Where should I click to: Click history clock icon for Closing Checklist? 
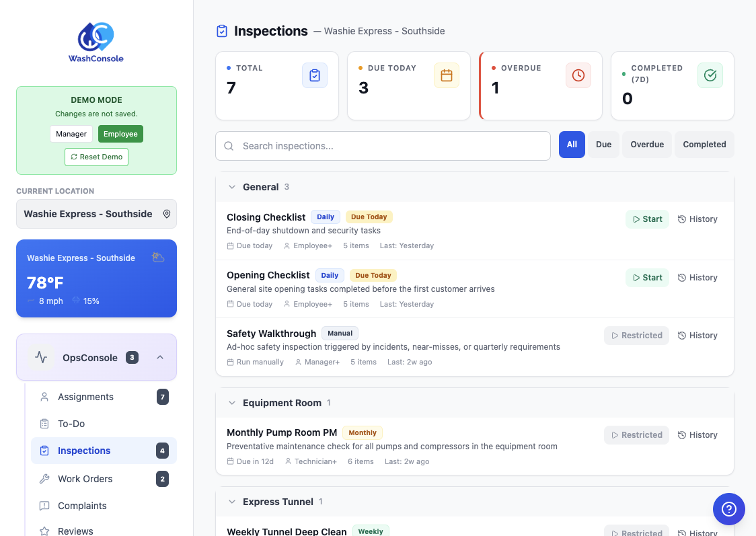tap(682, 219)
